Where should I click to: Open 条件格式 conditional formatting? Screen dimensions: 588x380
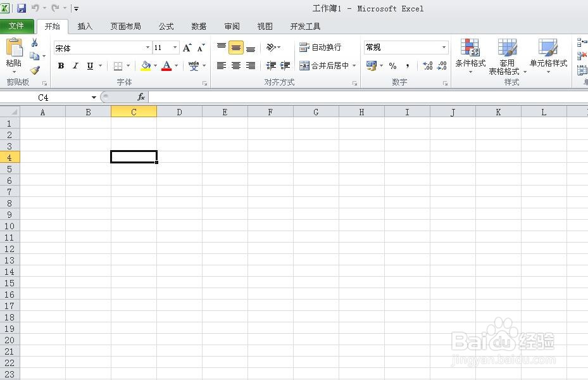[x=470, y=56]
